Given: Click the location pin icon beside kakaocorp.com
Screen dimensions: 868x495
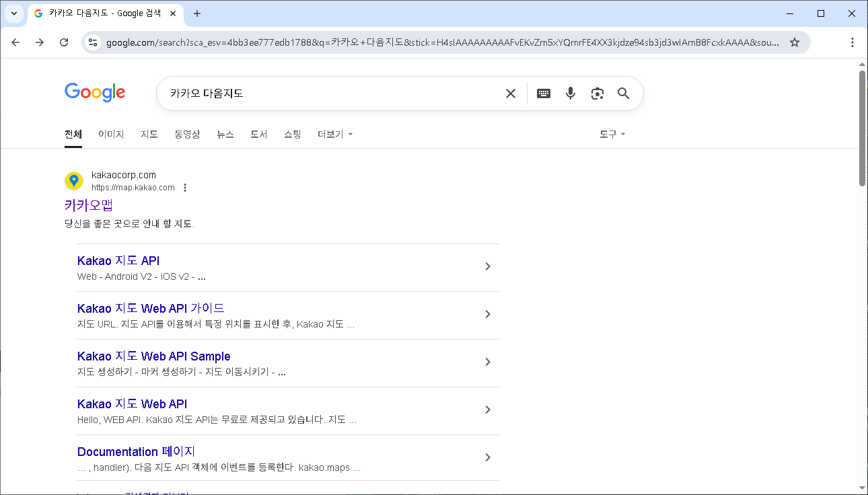Looking at the screenshot, I should coord(74,180).
